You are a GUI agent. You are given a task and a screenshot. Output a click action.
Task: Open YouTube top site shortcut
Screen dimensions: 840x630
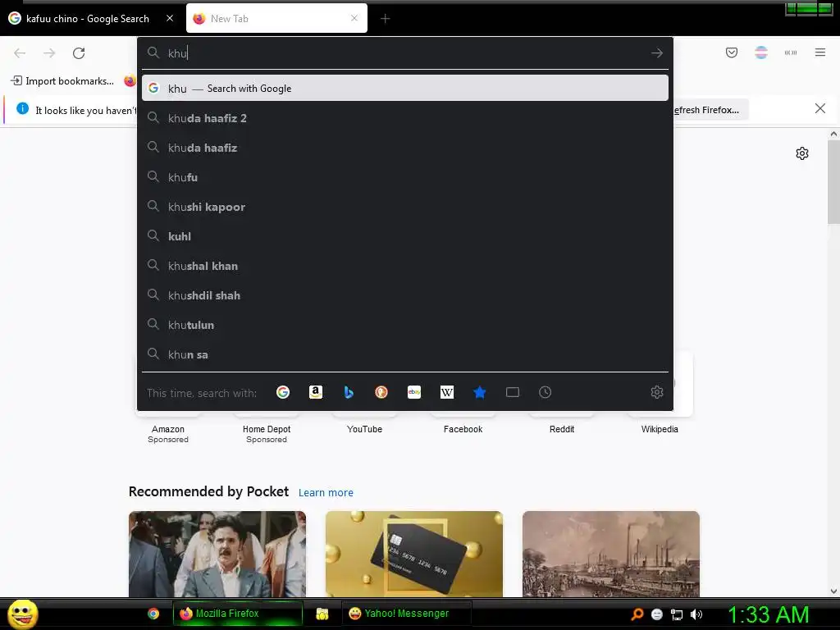point(364,429)
